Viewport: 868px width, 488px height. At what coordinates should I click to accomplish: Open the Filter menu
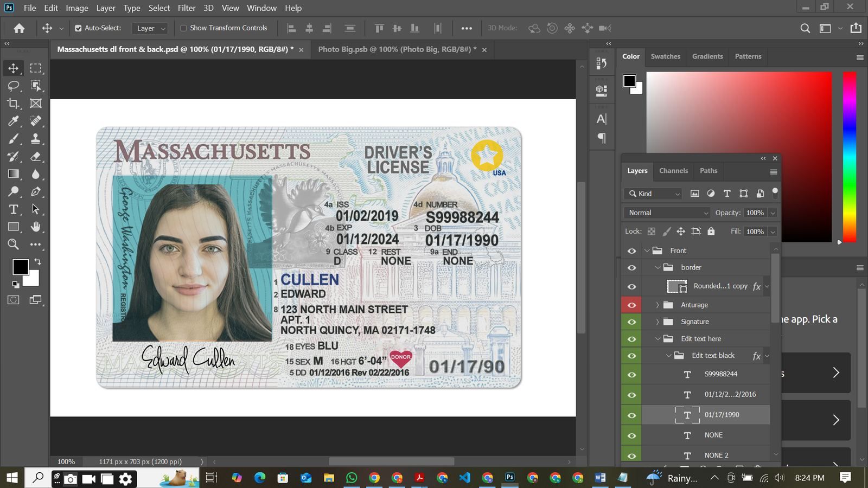point(187,8)
